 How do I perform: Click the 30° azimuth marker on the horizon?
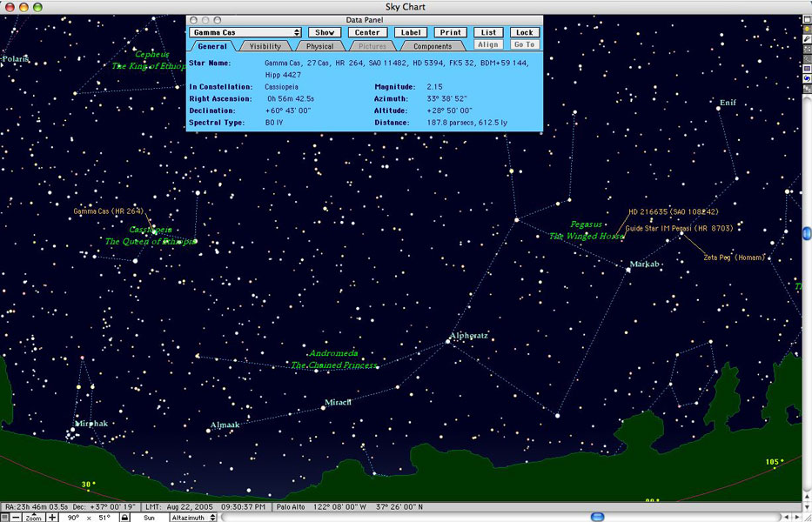(x=88, y=485)
